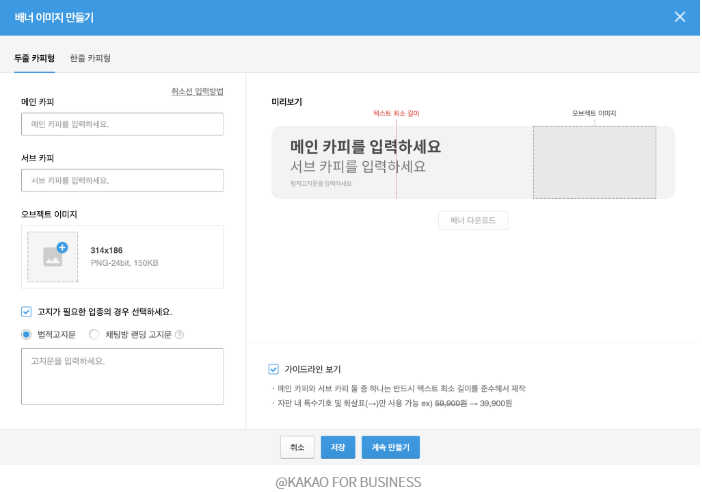
Task: Toggle 고지가 필요한 업종 checkbox
Action: coord(26,312)
